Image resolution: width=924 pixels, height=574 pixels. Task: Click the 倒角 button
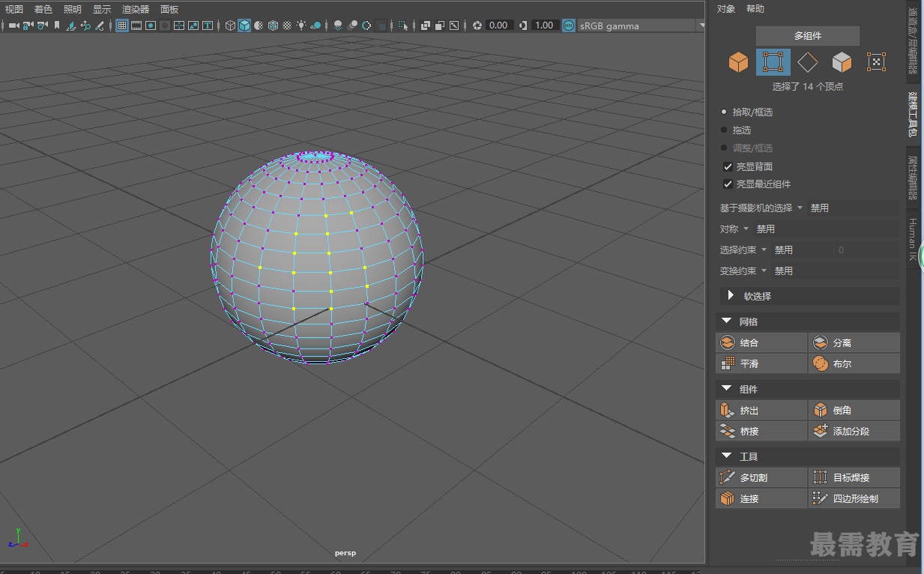(854, 411)
